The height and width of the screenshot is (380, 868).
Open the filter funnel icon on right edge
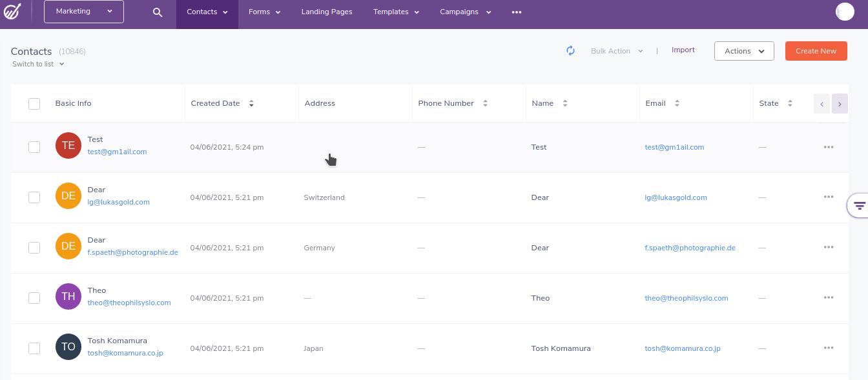click(860, 206)
